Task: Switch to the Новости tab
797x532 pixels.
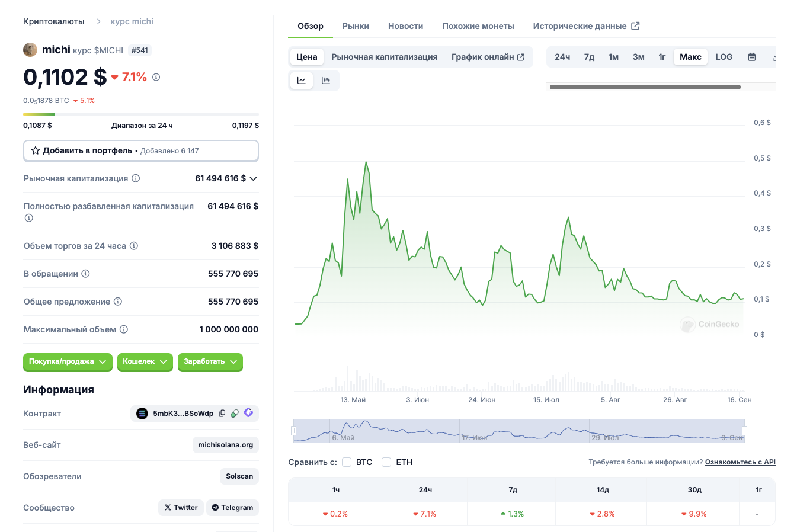Action: 405,26
